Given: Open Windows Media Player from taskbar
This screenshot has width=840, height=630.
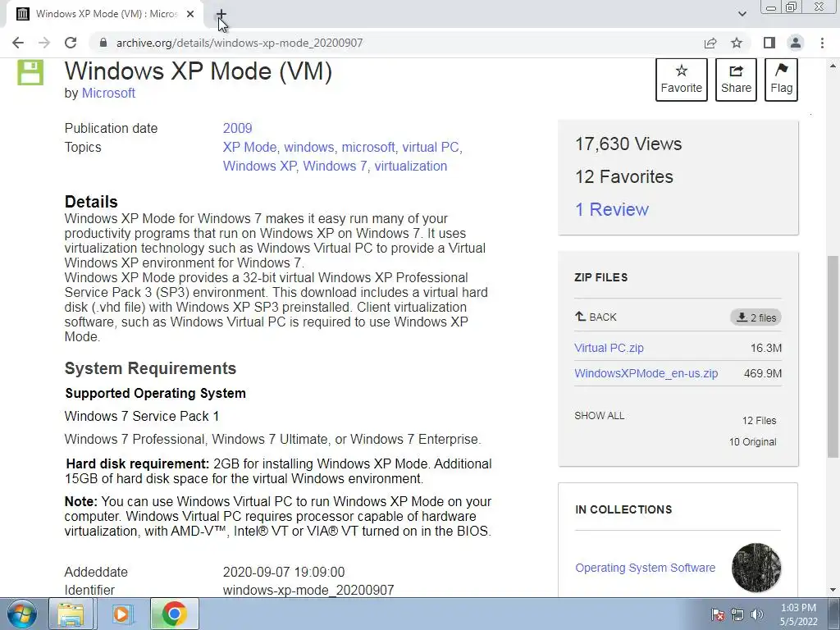Looking at the screenshot, I should (121, 614).
